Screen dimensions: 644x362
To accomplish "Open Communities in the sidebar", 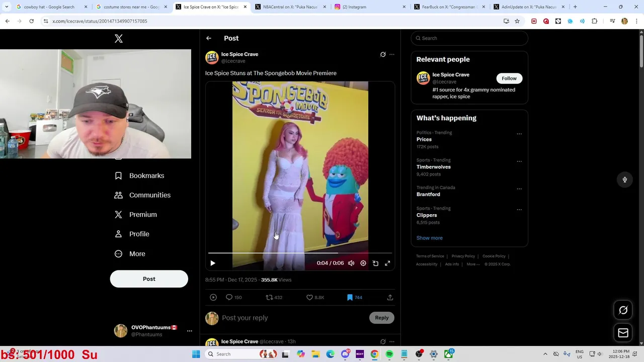I will (142, 195).
